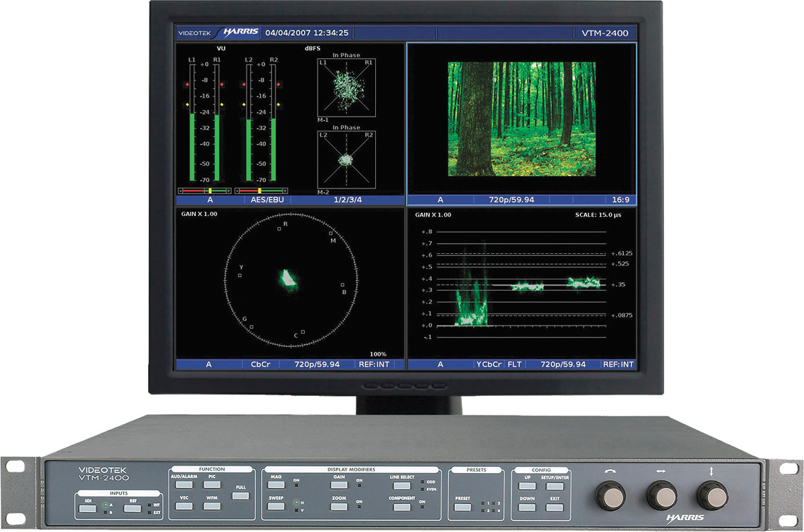Toggle SDI input between A and B

88,509
